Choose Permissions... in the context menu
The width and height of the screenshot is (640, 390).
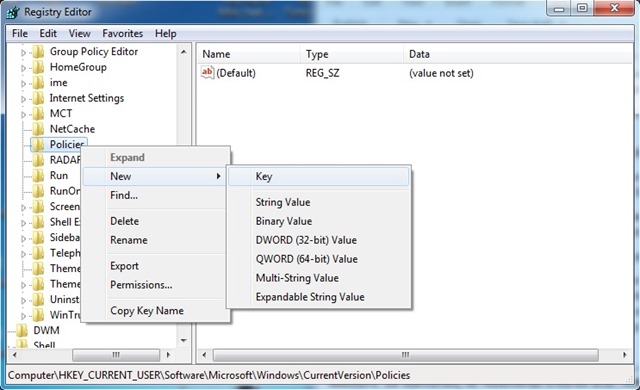tap(154, 285)
